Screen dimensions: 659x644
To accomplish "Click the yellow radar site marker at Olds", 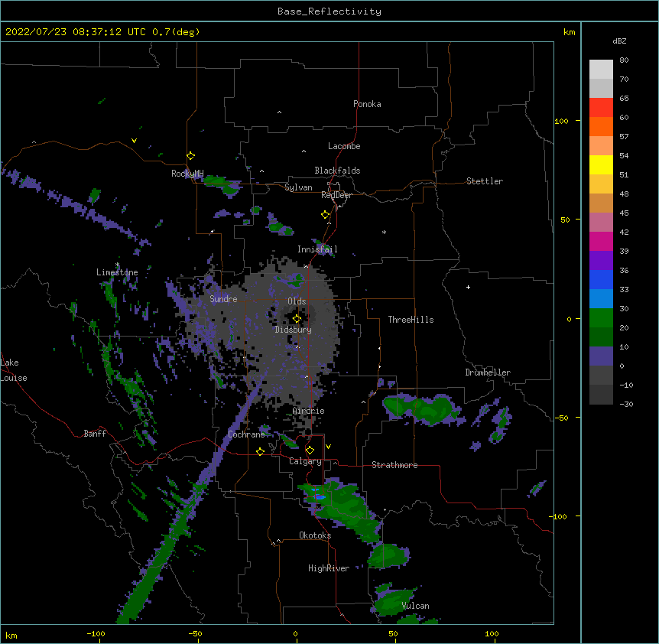I will [x=297, y=318].
